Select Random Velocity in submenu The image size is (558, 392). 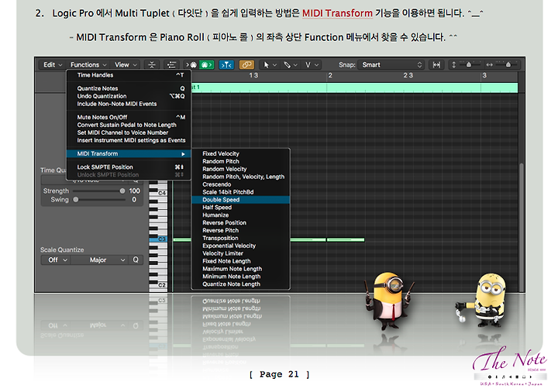(240, 169)
